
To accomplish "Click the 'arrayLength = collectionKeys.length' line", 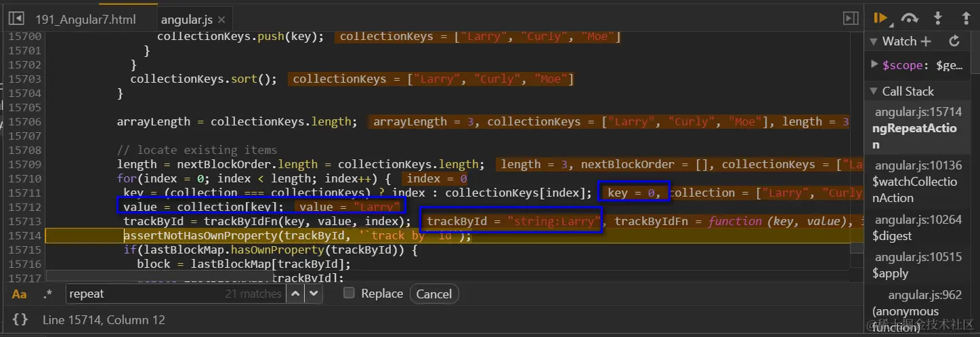I will pos(237,121).
